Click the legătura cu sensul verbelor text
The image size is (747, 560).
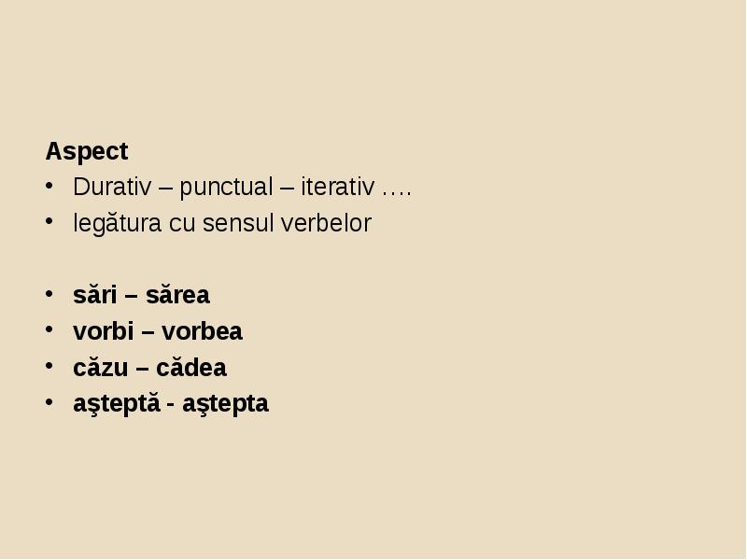click(222, 223)
